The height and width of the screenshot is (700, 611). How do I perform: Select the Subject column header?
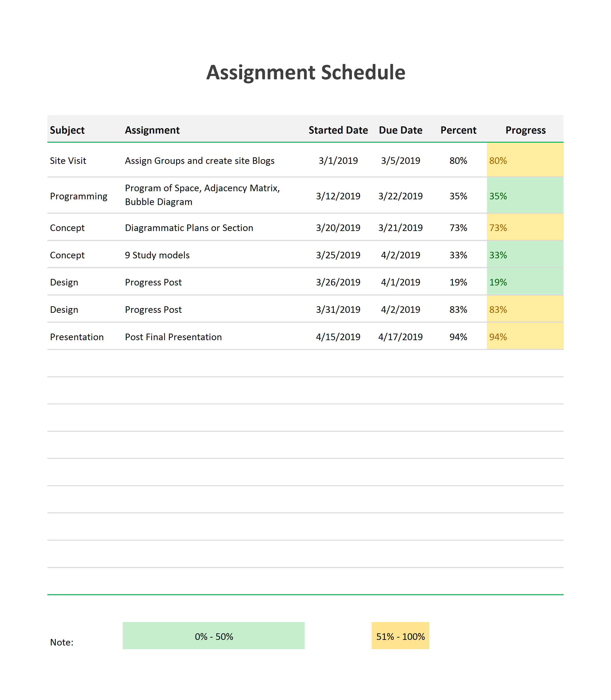[67, 130]
